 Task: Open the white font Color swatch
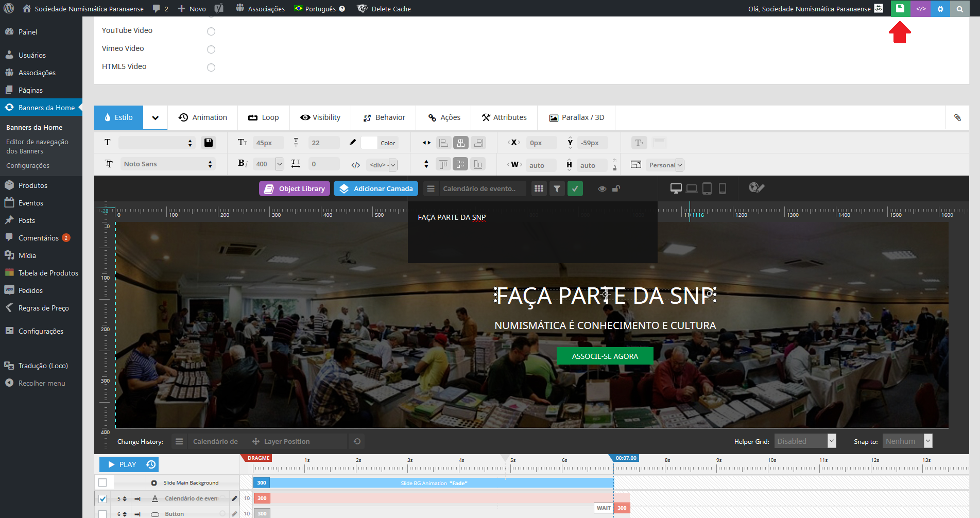[369, 143]
